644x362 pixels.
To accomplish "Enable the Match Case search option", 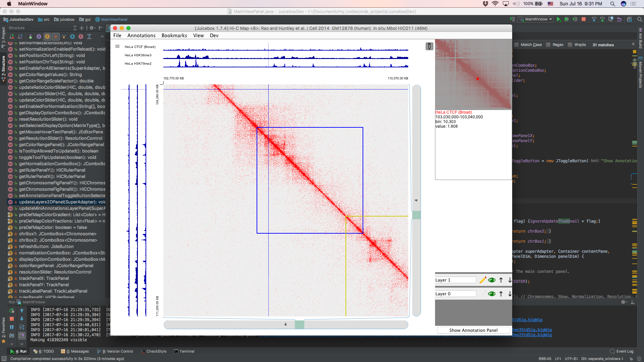I will (517, 45).
